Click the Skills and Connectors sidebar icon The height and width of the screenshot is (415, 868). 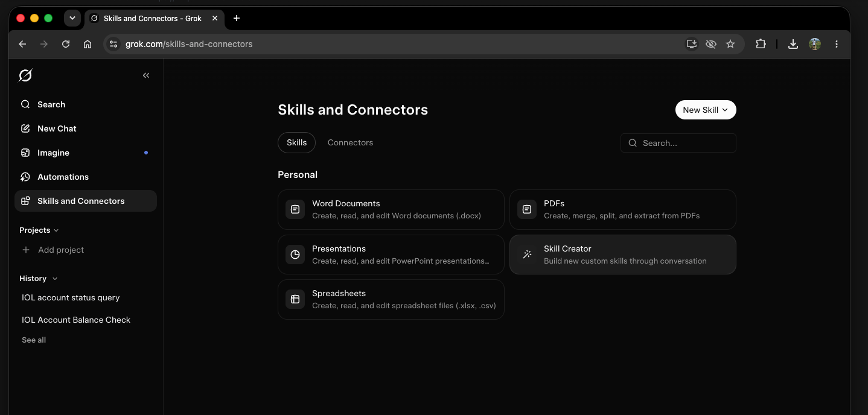[25, 201]
